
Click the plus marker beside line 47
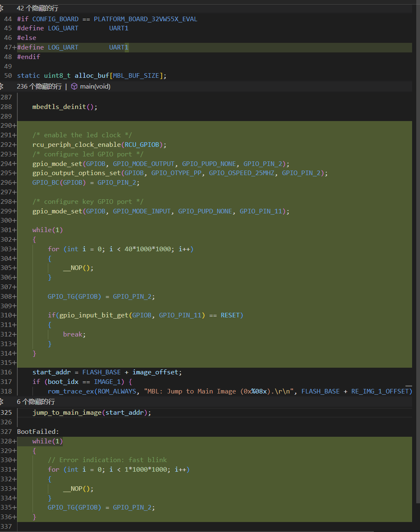pos(14,47)
